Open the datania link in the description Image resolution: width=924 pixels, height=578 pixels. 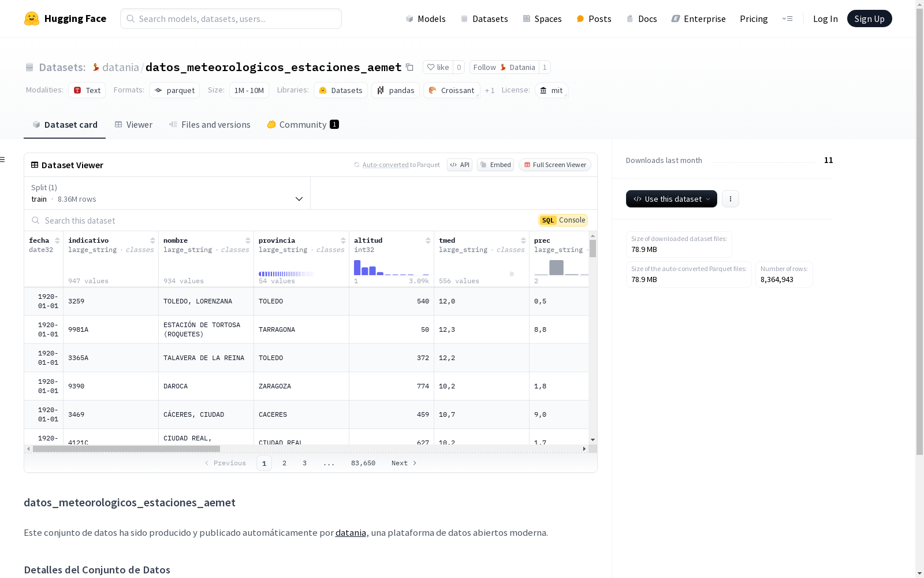tap(351, 532)
